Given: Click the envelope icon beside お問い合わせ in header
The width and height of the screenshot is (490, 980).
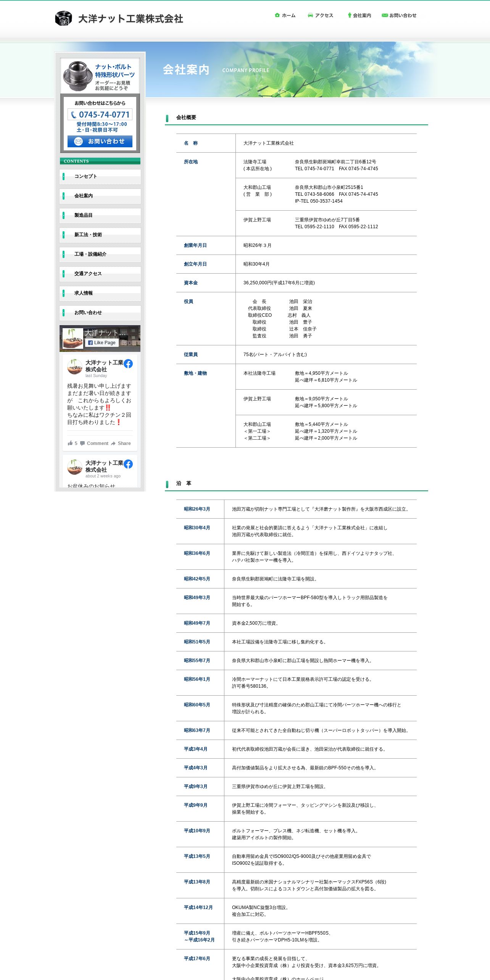Looking at the screenshot, I should (x=385, y=15).
